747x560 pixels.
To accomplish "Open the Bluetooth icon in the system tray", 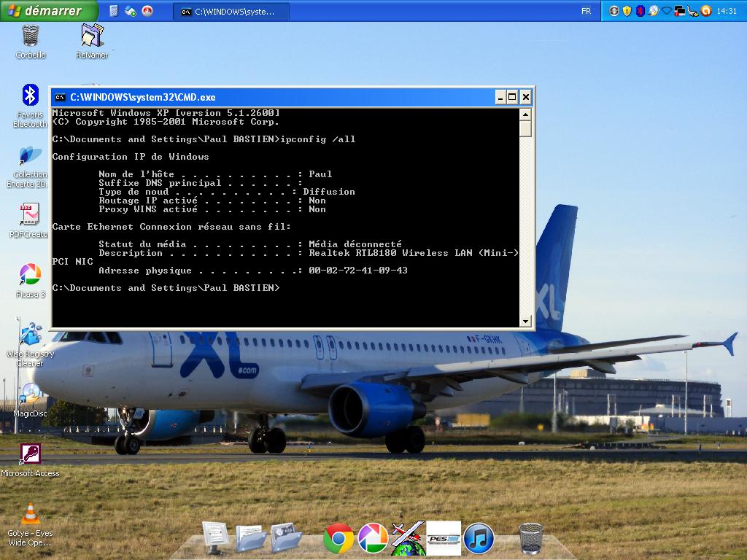I will coord(640,11).
